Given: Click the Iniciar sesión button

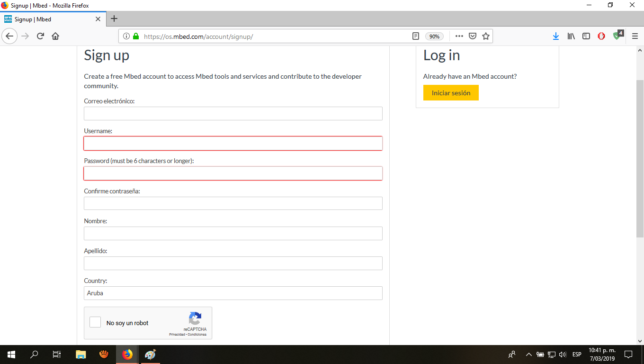Looking at the screenshot, I should [x=451, y=93].
